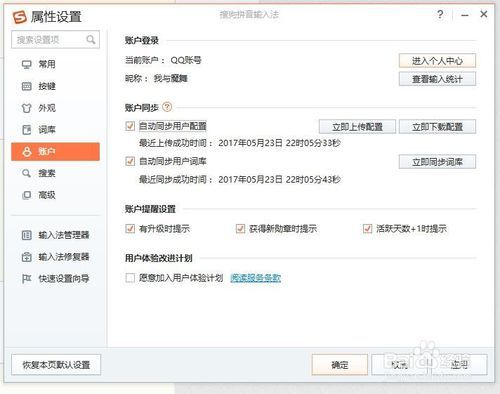Open the 常用 settings tab
500x394 pixels.
click(x=55, y=64)
